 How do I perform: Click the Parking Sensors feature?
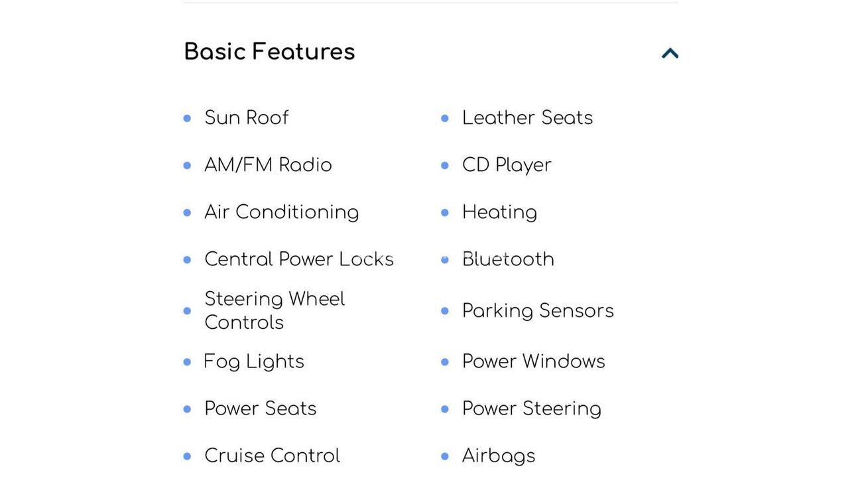pos(538,310)
